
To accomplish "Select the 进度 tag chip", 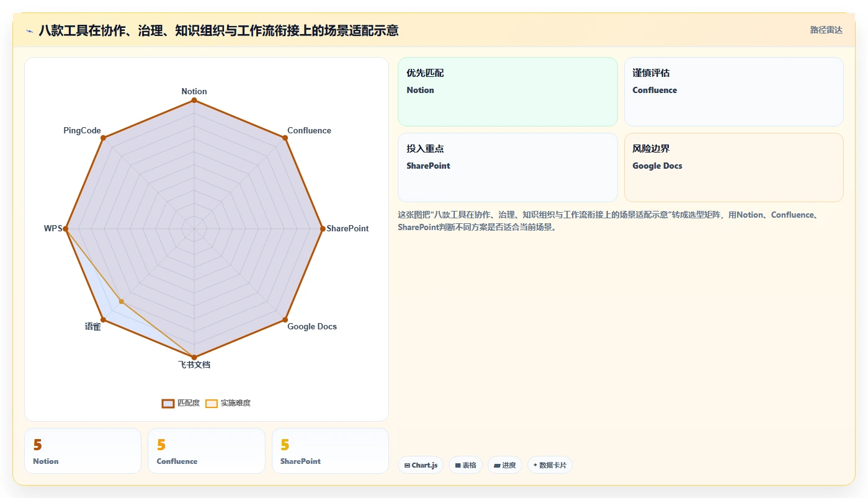I will 505,465.
